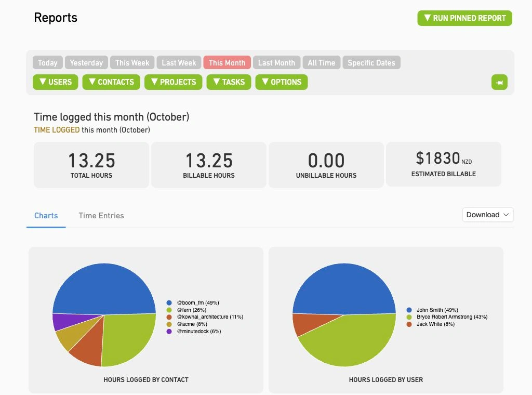Open the Download dropdown menu
The width and height of the screenshot is (532, 395).
click(x=488, y=215)
